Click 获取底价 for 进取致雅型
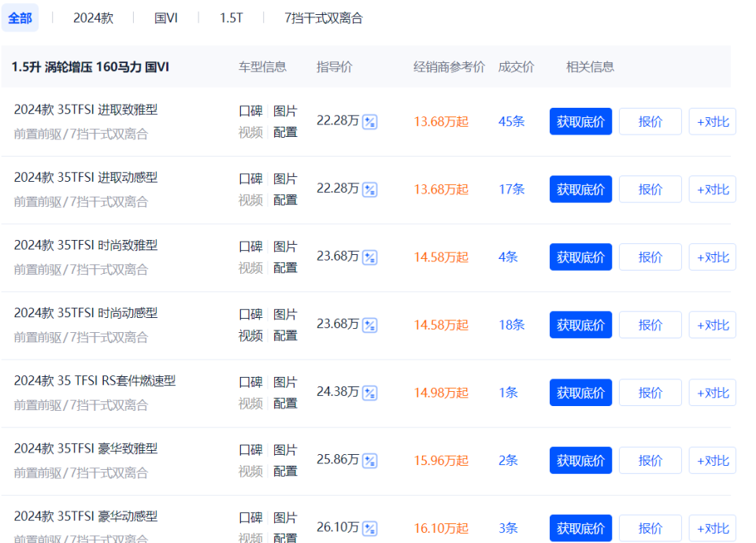Viewport: 756px width, 543px height. 580,121
